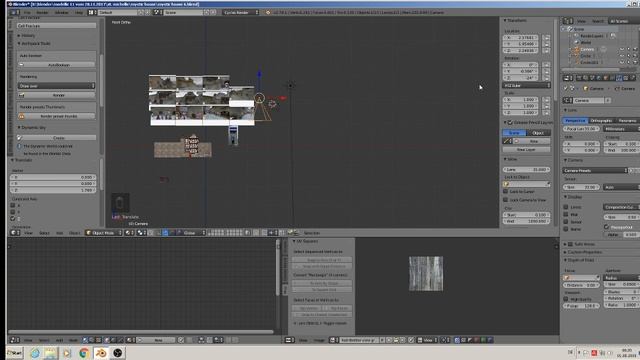Viewport: 640px width, 360px height.
Task: Adjust the Lens value slider in View panel
Action: click(527, 169)
